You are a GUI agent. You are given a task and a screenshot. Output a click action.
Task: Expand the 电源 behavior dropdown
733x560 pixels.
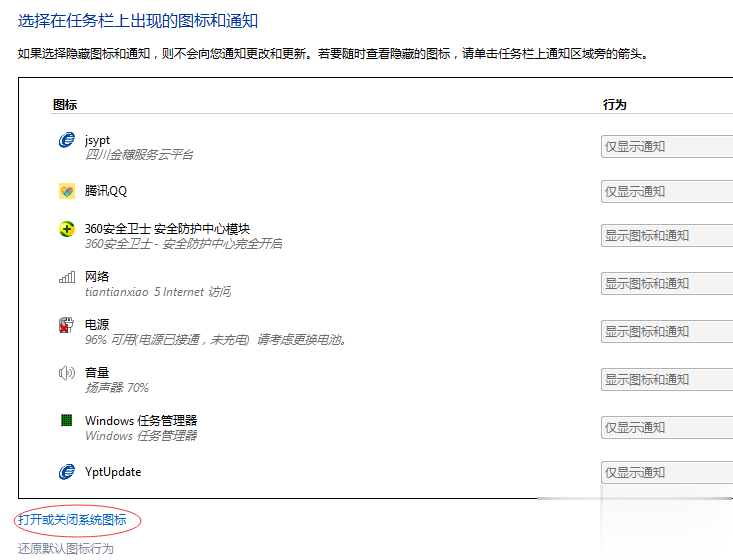point(666,332)
